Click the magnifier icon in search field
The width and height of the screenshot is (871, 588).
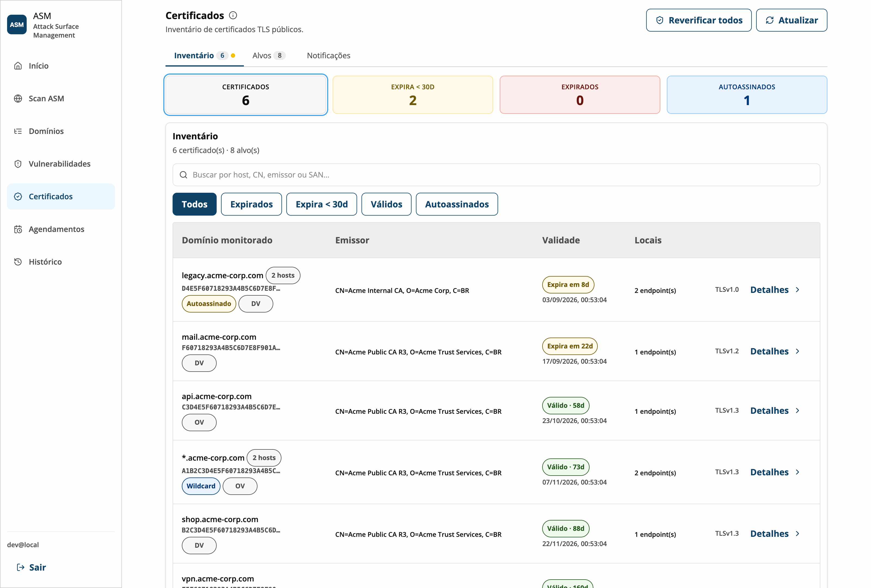183,175
